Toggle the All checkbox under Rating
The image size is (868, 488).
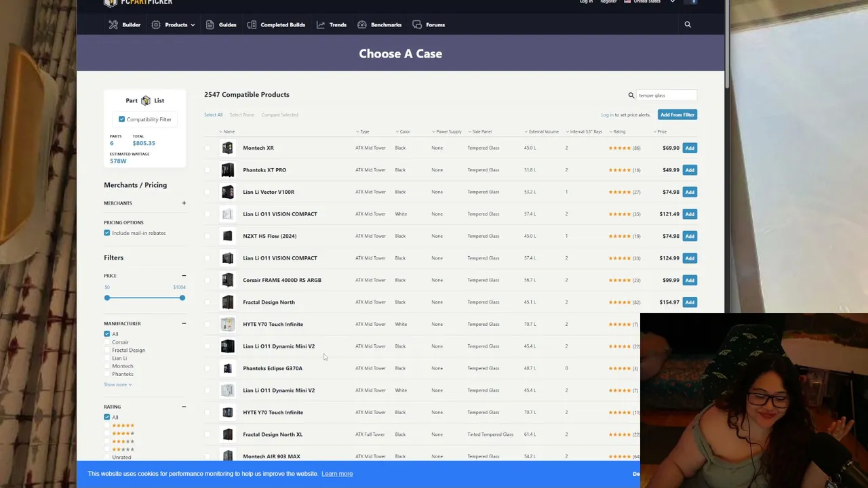[x=106, y=418]
